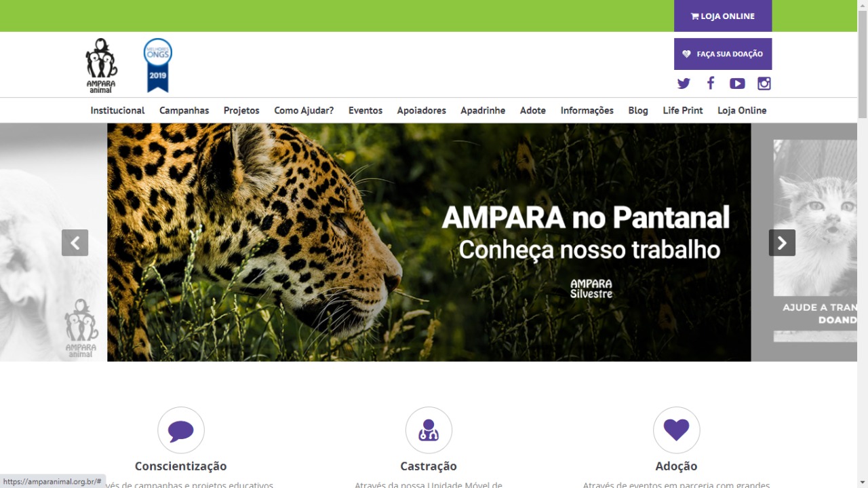868x488 pixels.
Task: Open Life Print in the navigation
Action: 683,110
